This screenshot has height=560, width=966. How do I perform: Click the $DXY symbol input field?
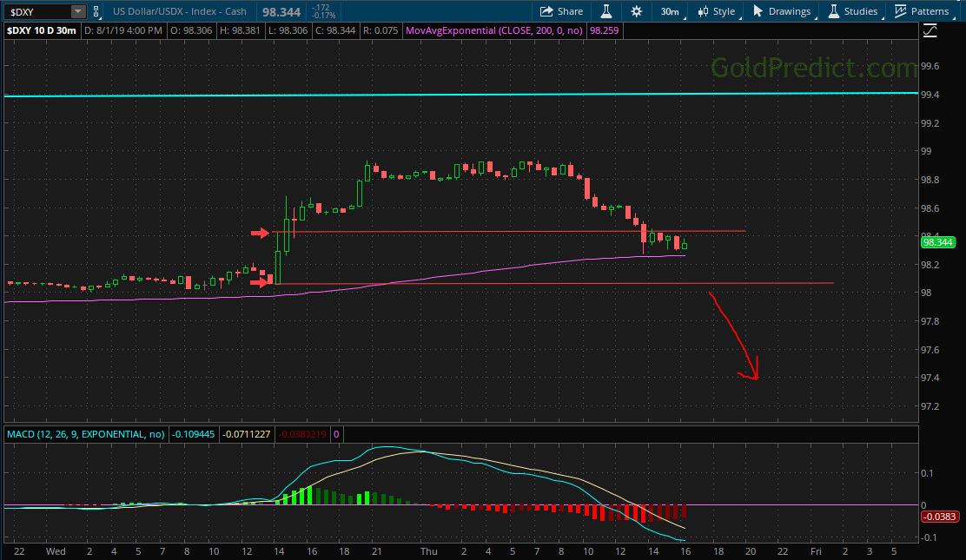tap(35, 11)
